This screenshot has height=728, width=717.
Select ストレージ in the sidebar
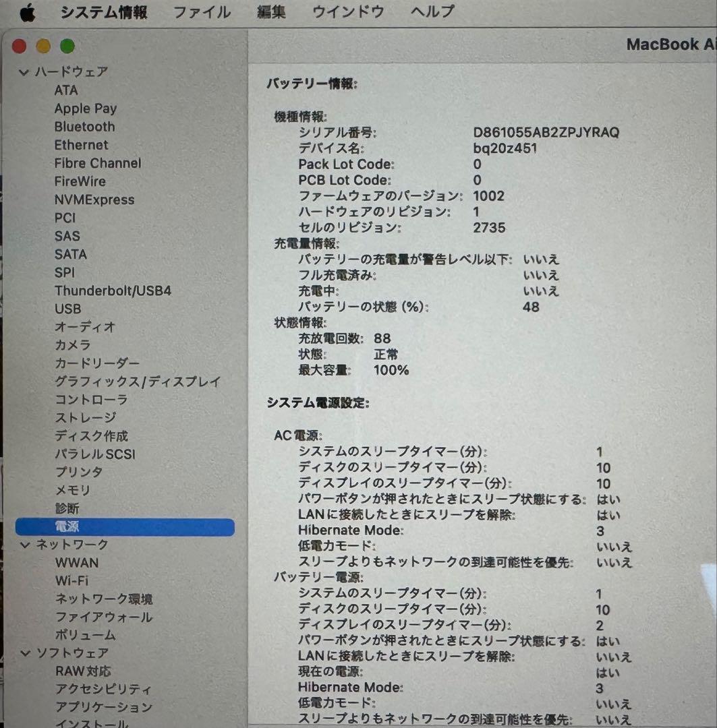pyautogui.click(x=86, y=418)
